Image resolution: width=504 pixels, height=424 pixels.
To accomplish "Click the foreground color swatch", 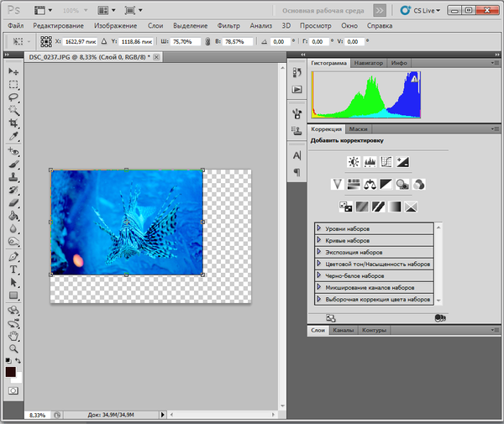I will point(10,371).
